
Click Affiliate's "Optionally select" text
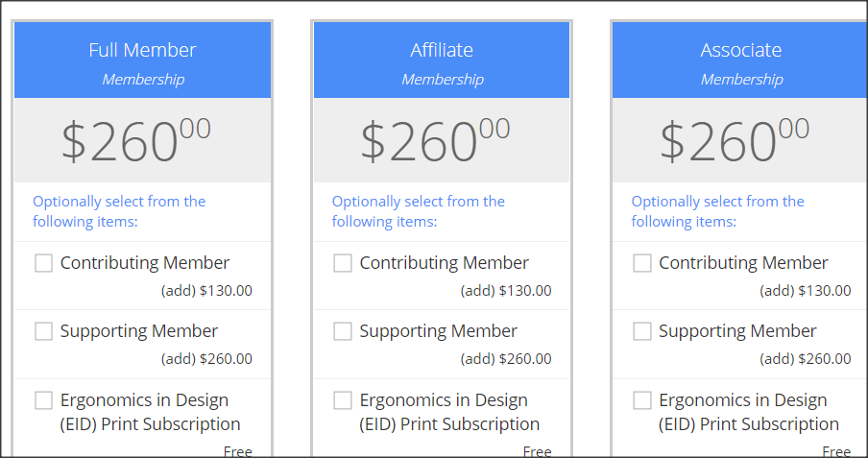click(419, 211)
